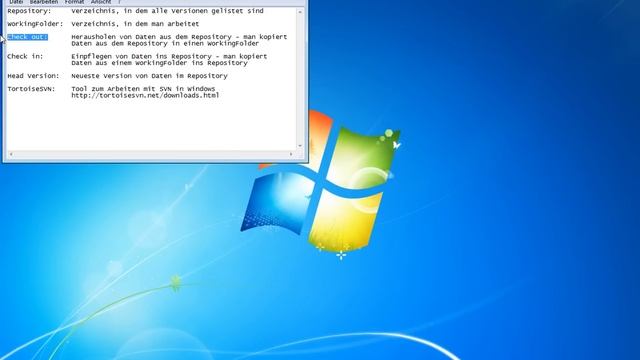The height and width of the screenshot is (360, 640).
Task: Click the vertical scrollbar down arrow
Action: pyautogui.click(x=300, y=146)
